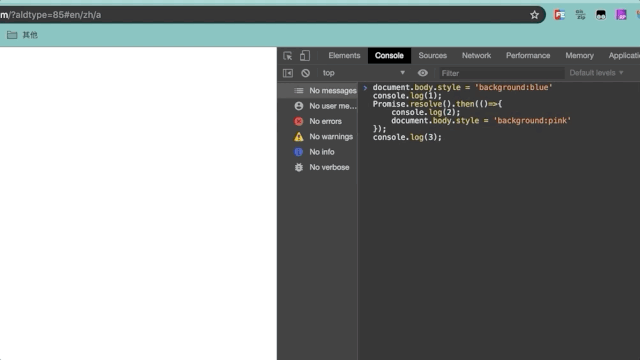Clear console with the ban icon
The width and height of the screenshot is (640, 360).
pos(305,73)
